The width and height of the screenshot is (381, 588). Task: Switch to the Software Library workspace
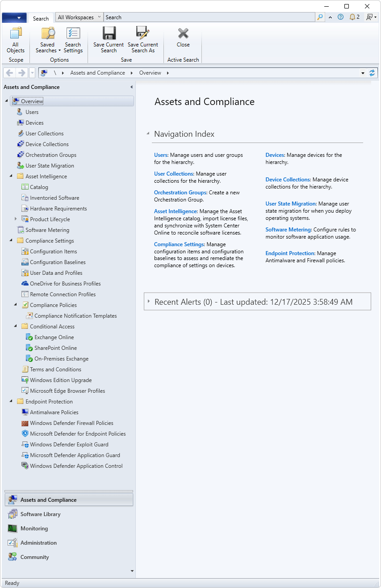(x=40, y=514)
